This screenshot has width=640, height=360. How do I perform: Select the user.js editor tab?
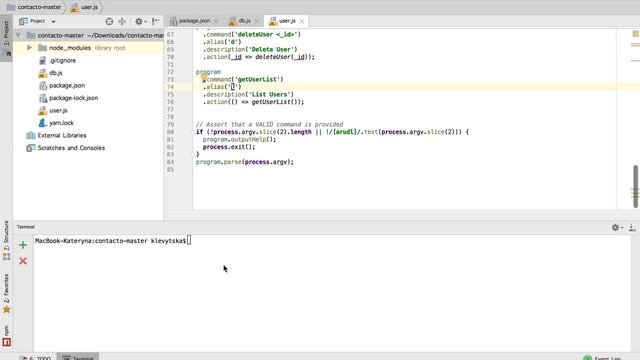pos(287,21)
